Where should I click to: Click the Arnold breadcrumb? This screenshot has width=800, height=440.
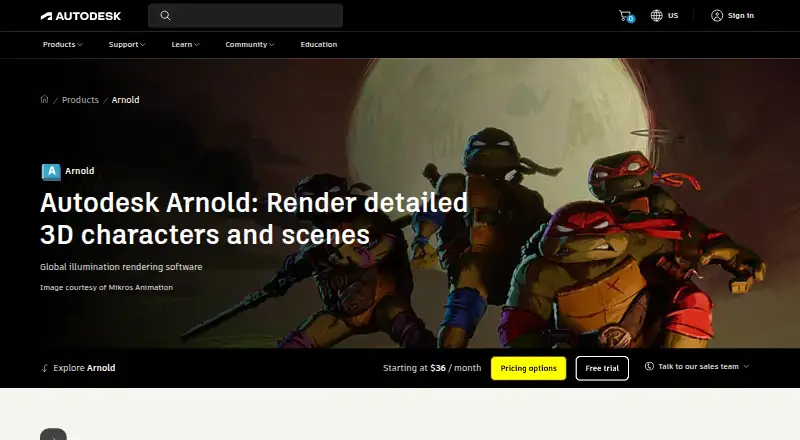point(126,100)
